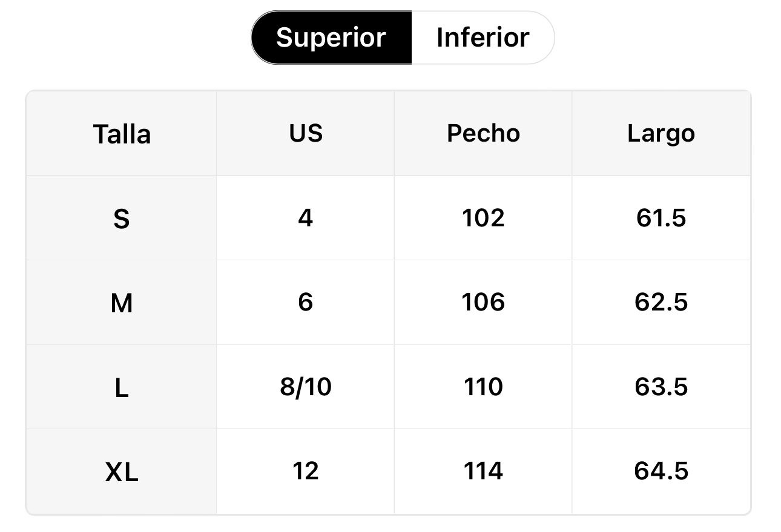Click US size 4 cell
This screenshot has height=532, width=781.
[306, 218]
